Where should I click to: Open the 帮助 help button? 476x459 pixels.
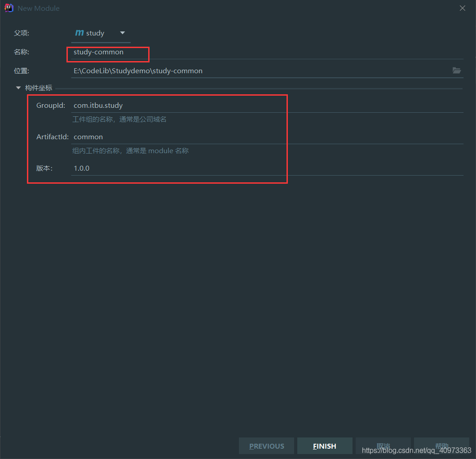(441, 446)
